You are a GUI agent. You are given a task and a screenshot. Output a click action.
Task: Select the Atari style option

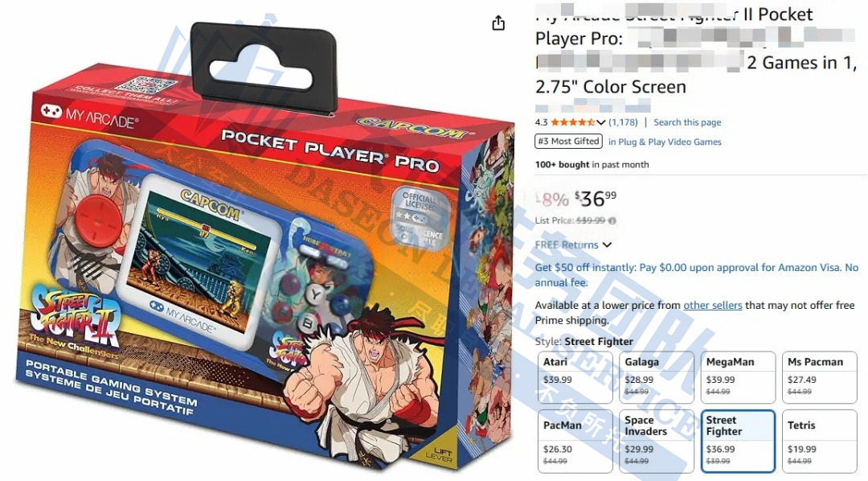(x=575, y=376)
